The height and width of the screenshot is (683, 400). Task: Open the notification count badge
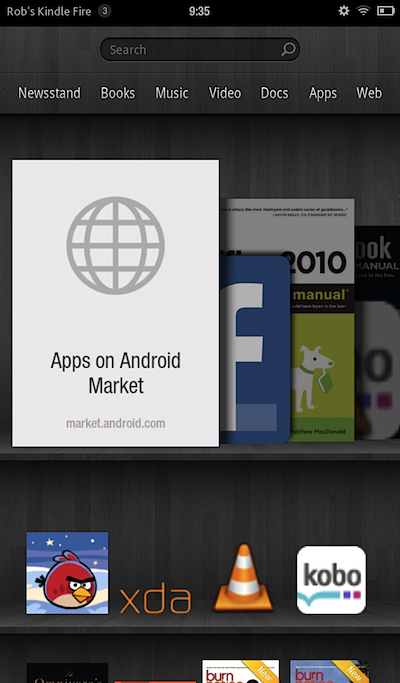click(x=105, y=11)
